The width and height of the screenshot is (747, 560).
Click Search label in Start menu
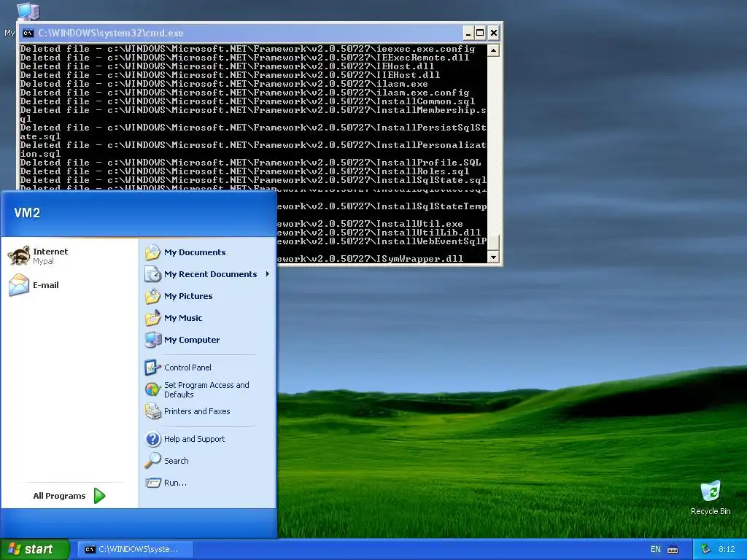pos(177,461)
